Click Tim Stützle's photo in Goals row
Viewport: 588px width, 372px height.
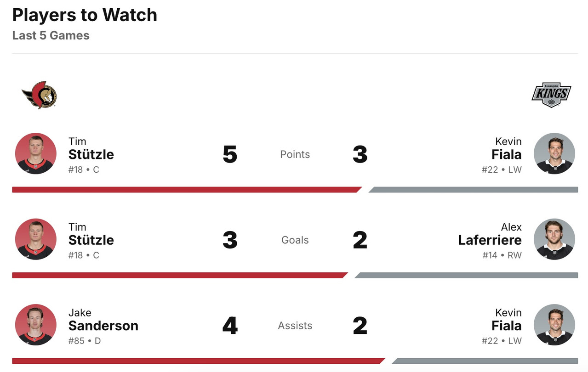[36, 239]
